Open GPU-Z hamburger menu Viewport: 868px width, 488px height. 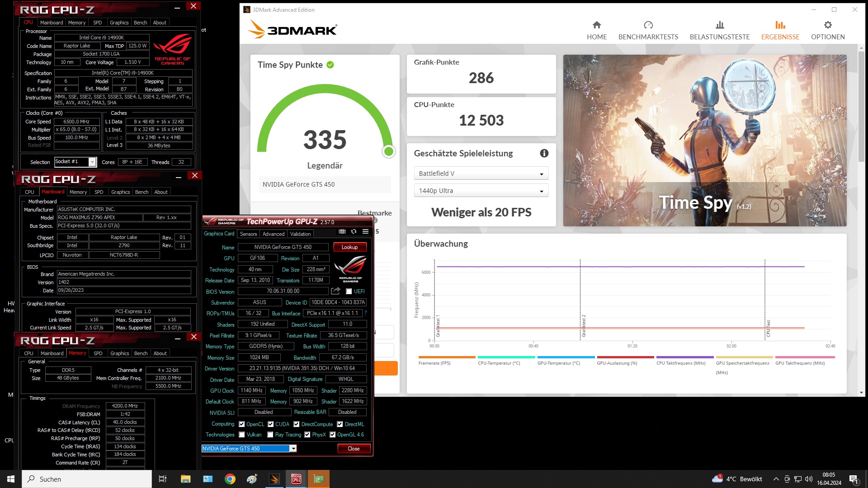point(365,231)
